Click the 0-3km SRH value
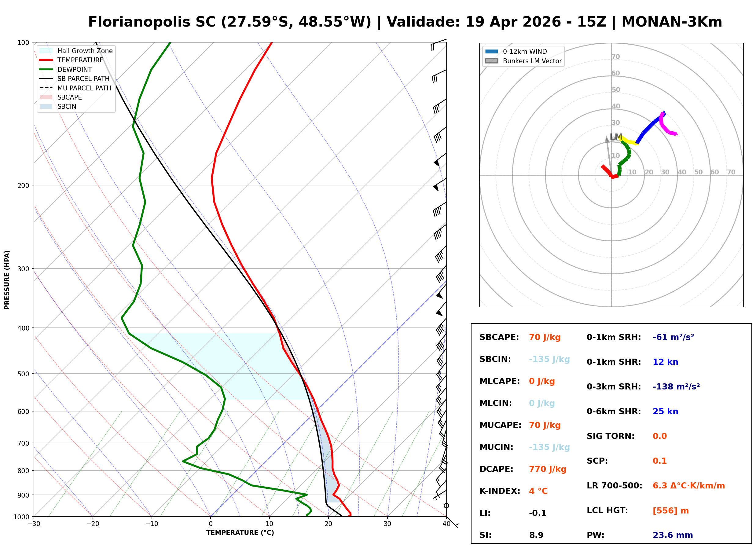 point(676,387)
